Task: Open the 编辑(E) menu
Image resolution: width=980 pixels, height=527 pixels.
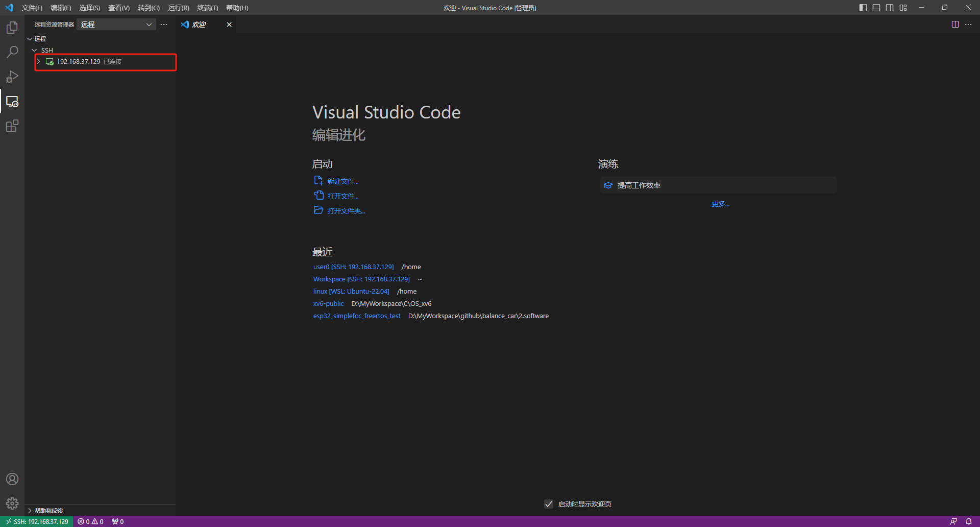Action: pos(61,8)
